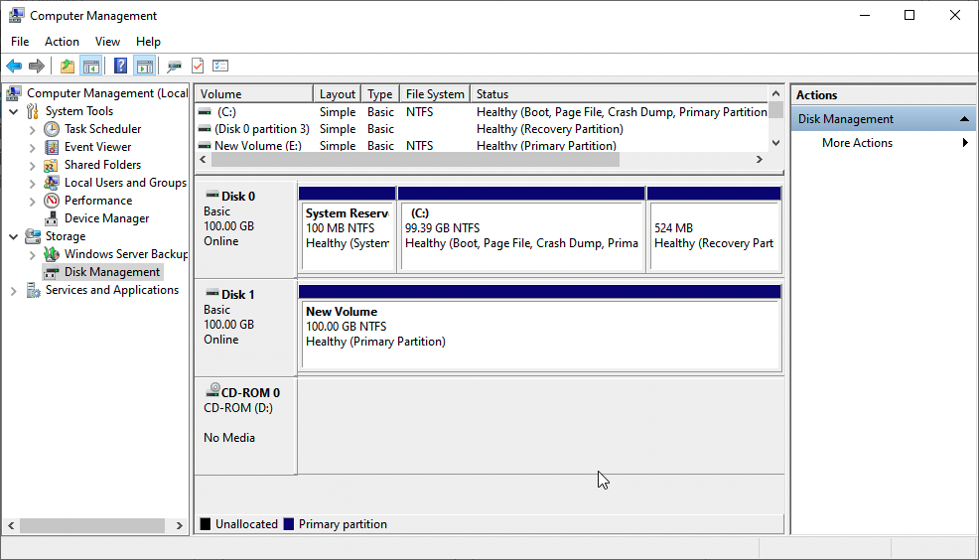Click volume list scroll down arrow
The width and height of the screenshot is (979, 560).
click(x=775, y=143)
